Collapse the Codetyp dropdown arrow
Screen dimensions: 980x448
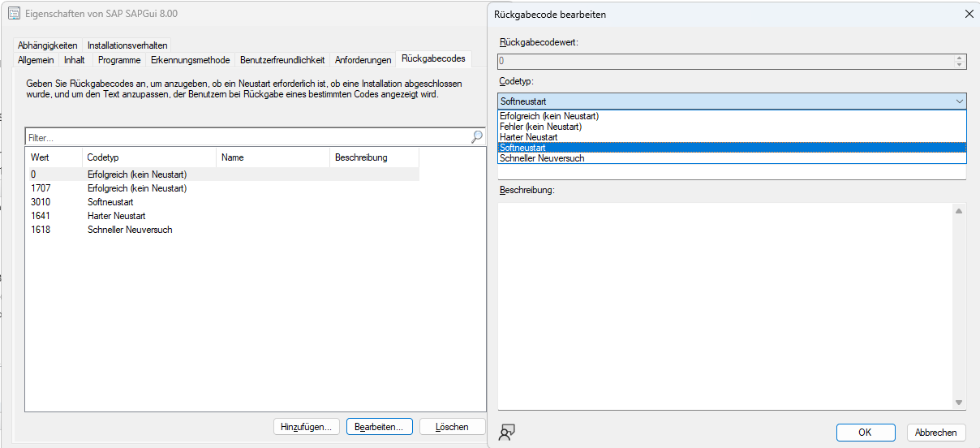point(960,101)
